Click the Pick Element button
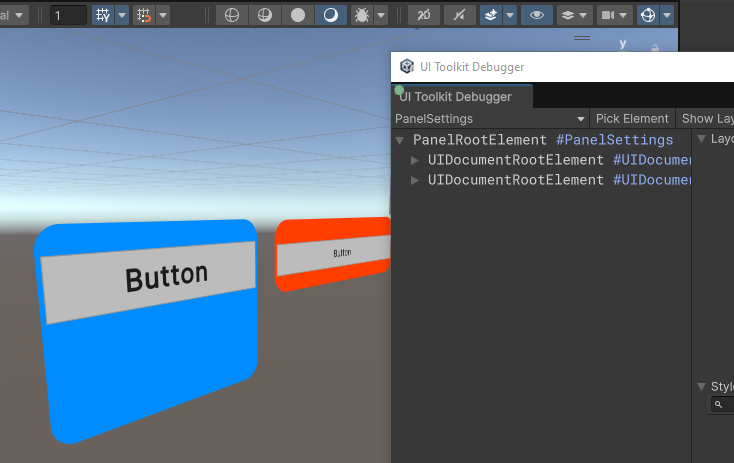The height and width of the screenshot is (463, 734). tap(632, 118)
